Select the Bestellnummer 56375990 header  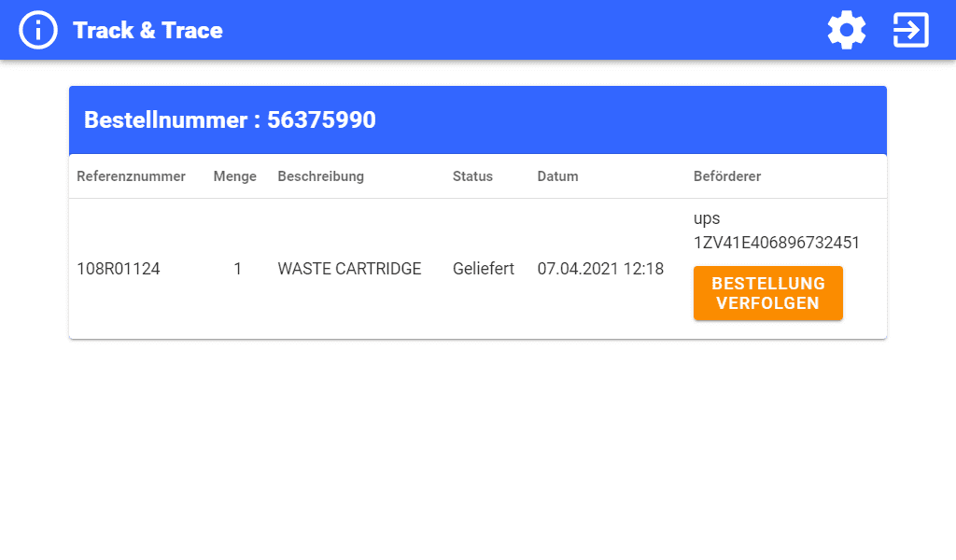coord(230,120)
